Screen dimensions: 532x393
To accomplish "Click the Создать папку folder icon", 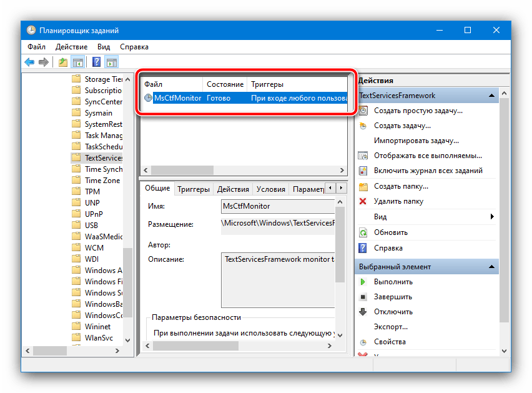I will pyautogui.click(x=363, y=186).
